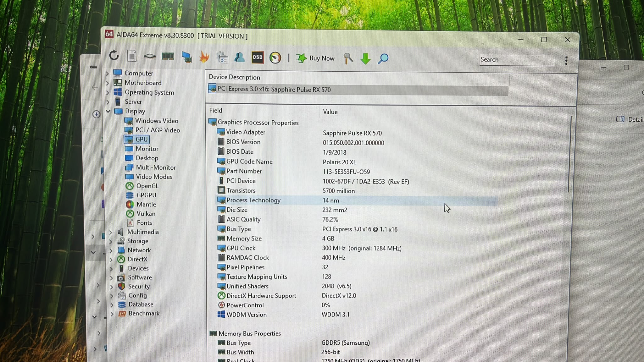The image size is (644, 362).
Task: Expand the Multimedia tree node
Action: (x=110, y=232)
